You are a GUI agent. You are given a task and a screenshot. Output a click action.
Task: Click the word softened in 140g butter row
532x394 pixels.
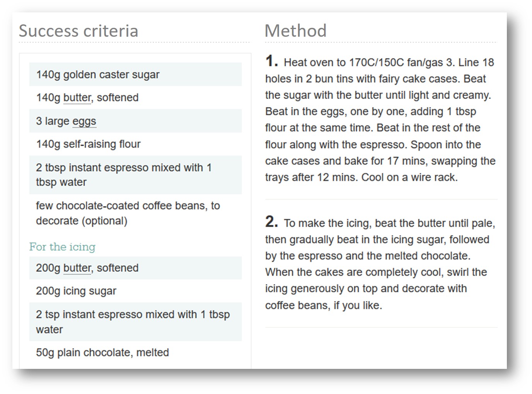[x=118, y=98]
